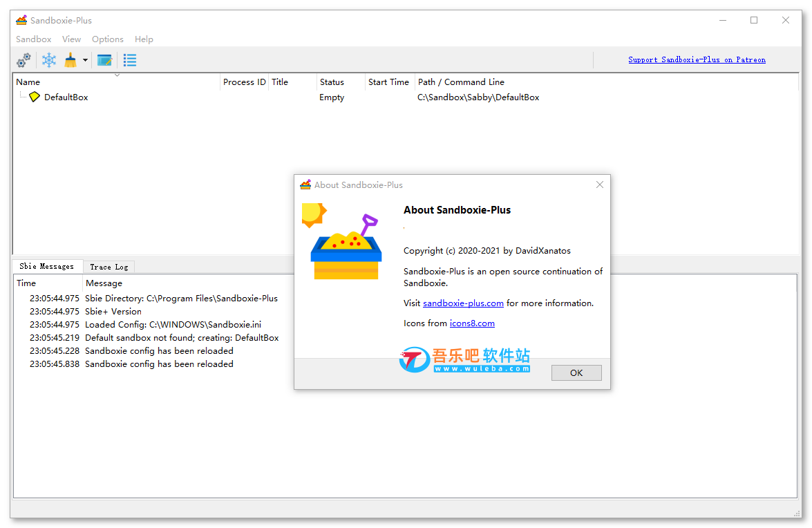Open the broom cleanup dropdown arrow

pos(86,60)
